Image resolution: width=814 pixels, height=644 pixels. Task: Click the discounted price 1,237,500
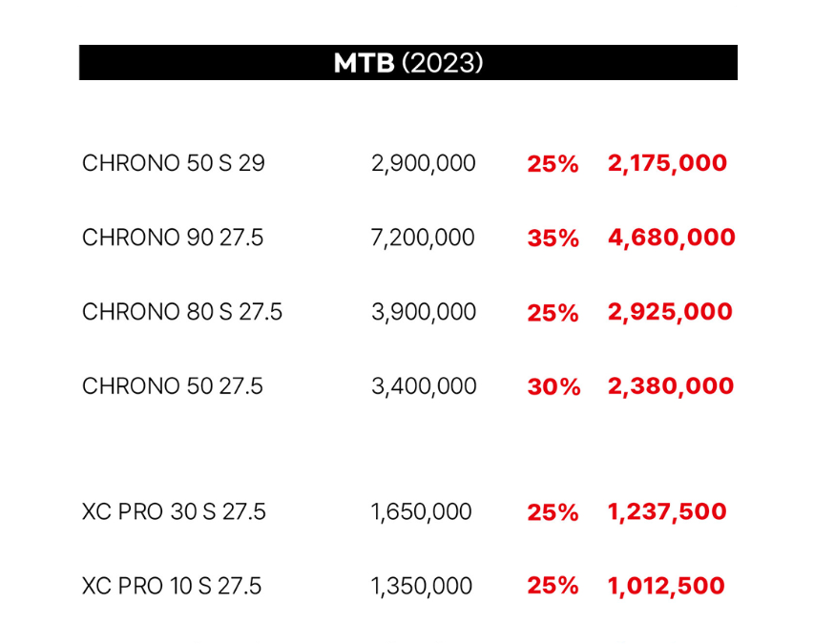click(x=667, y=512)
